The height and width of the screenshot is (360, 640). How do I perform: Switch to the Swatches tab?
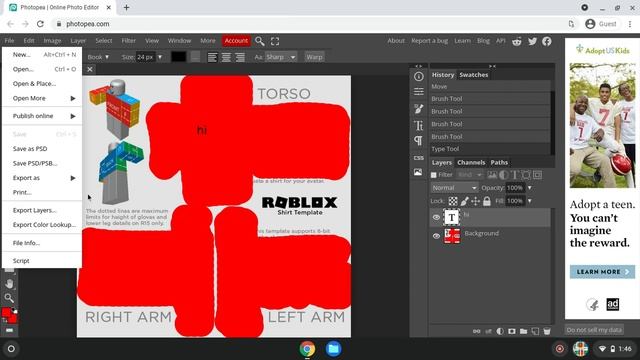(x=473, y=75)
